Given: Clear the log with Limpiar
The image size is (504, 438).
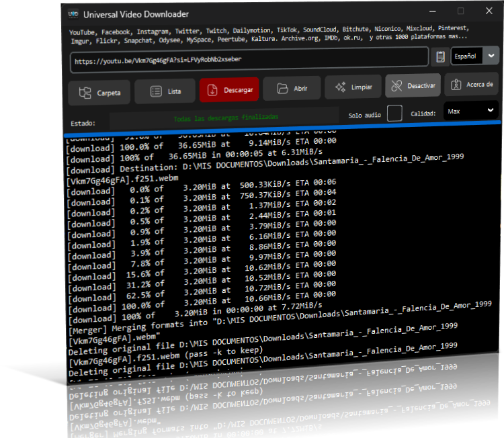Looking at the screenshot, I should tap(353, 87).
